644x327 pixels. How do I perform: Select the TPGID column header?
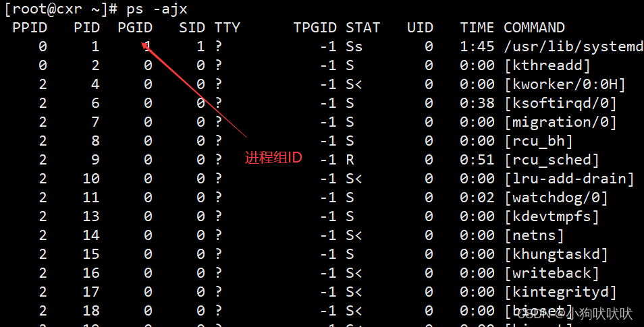click(x=315, y=28)
